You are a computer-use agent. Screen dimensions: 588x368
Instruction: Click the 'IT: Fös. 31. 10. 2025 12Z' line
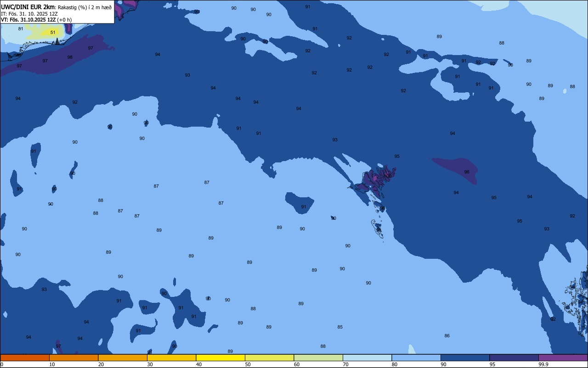[29, 13]
